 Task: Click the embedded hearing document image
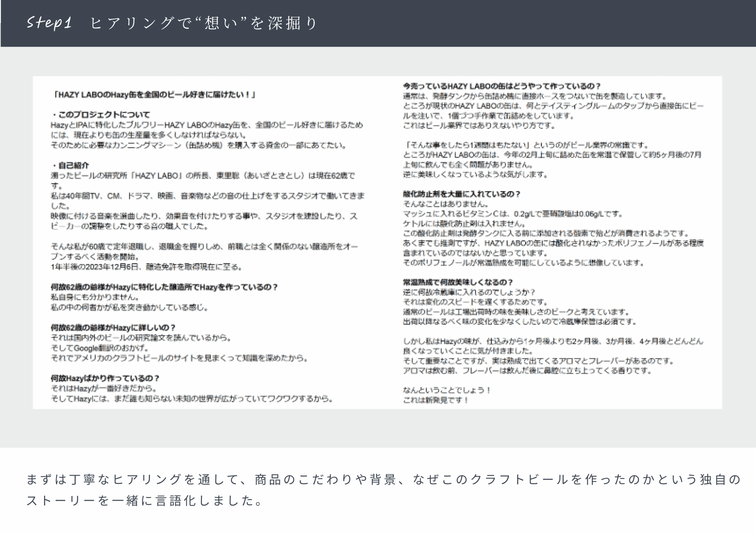377,243
